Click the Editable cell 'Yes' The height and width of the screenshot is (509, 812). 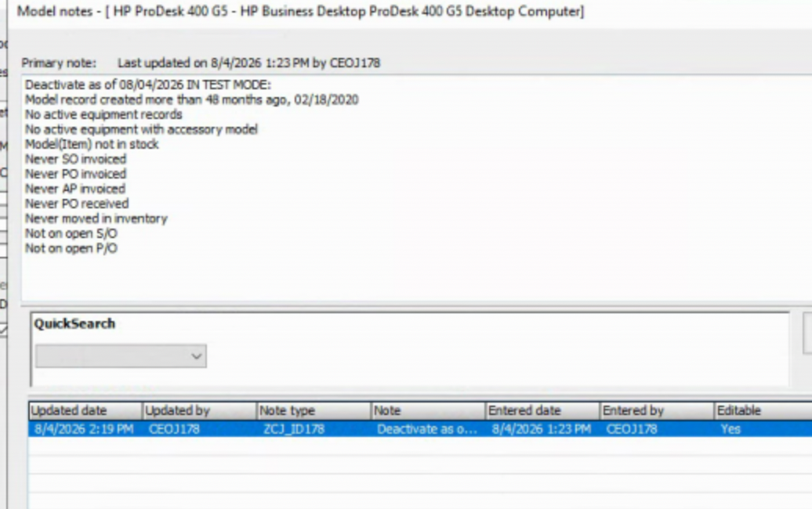click(730, 429)
